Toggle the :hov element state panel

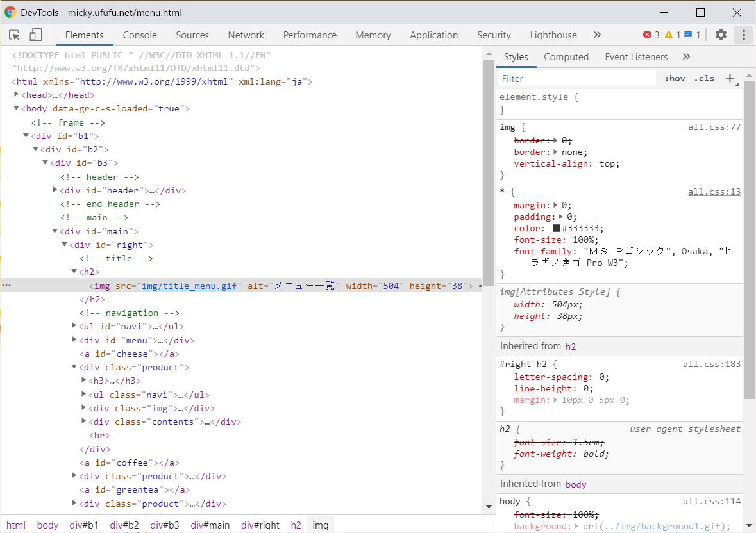[x=675, y=78]
